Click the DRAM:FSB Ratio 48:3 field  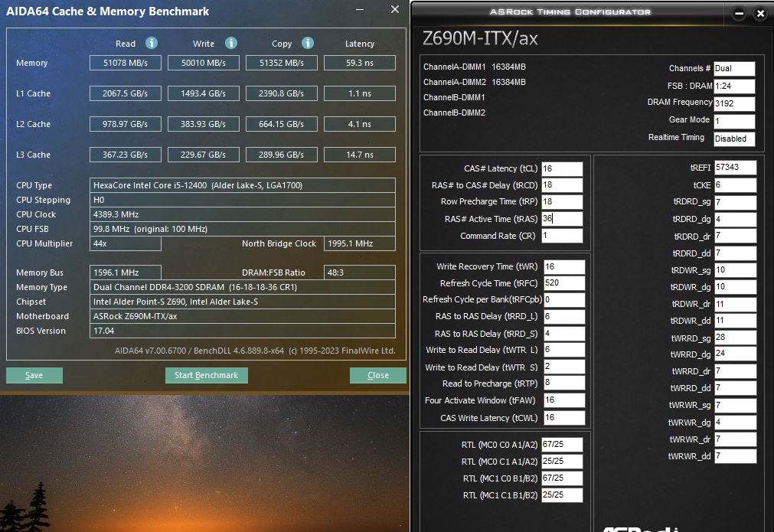[359, 273]
